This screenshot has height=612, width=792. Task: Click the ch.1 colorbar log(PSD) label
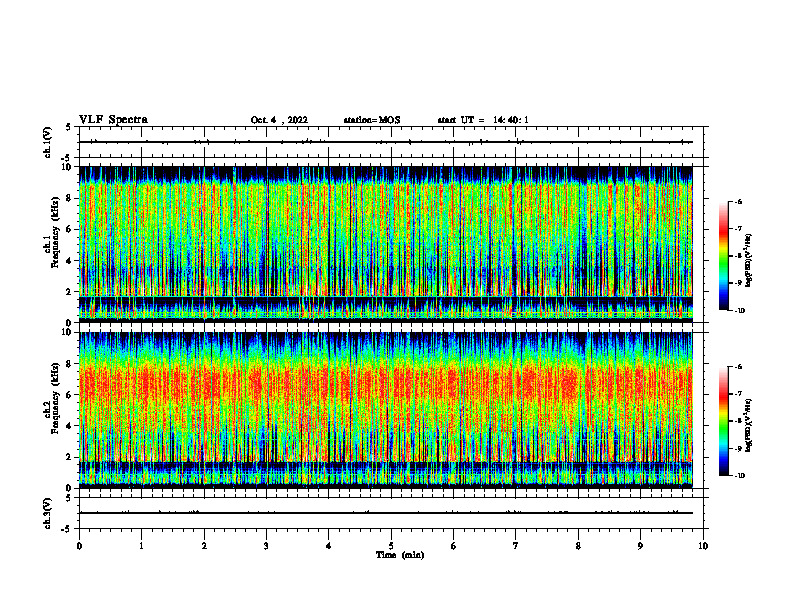point(749,261)
